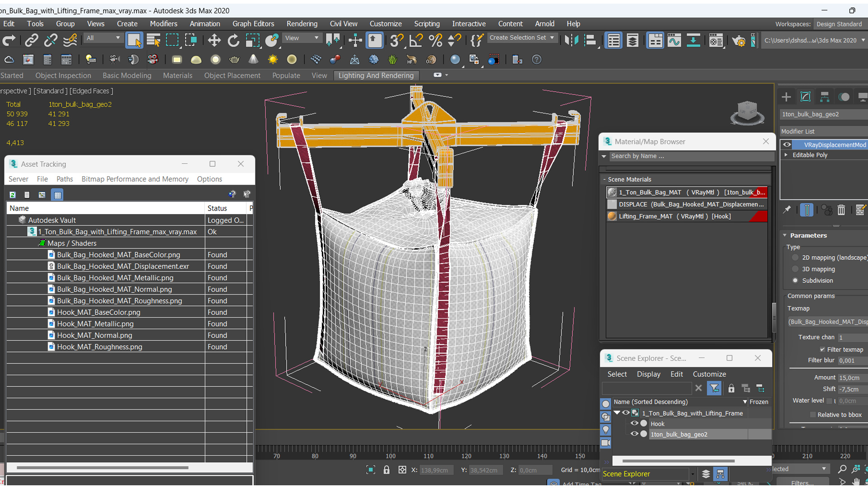Screen dimensions: 868x488
Task: Open the Modifiers menu
Action: coord(164,24)
